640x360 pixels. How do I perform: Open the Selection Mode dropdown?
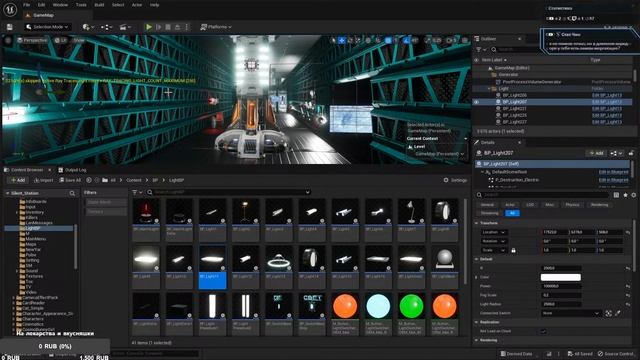(x=47, y=27)
